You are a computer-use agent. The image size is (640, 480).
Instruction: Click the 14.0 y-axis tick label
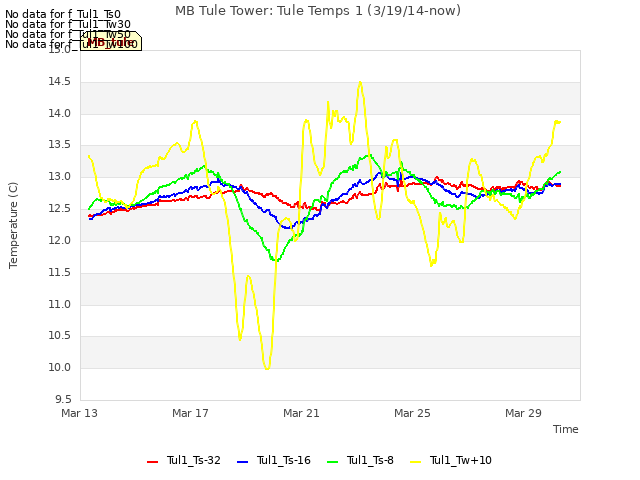point(60,113)
